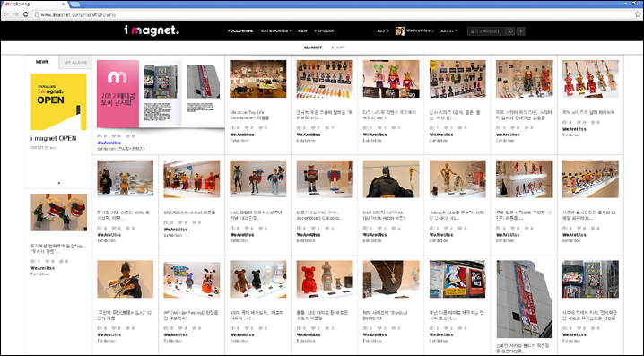The image size is (644, 356).
Task: Expand the CATEGORIES dropdown menu
Action: [x=275, y=31]
